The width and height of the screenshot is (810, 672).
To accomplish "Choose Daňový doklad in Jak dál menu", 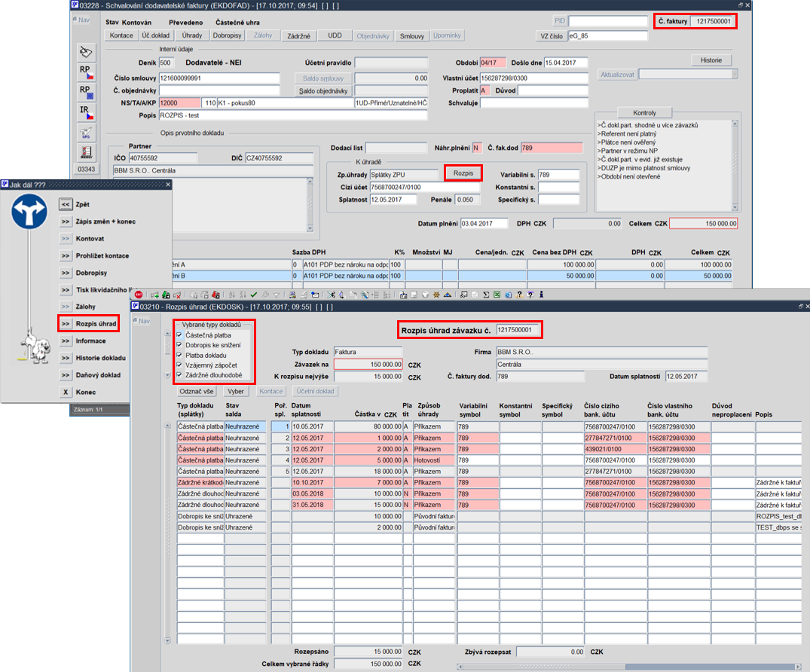I will (66, 374).
